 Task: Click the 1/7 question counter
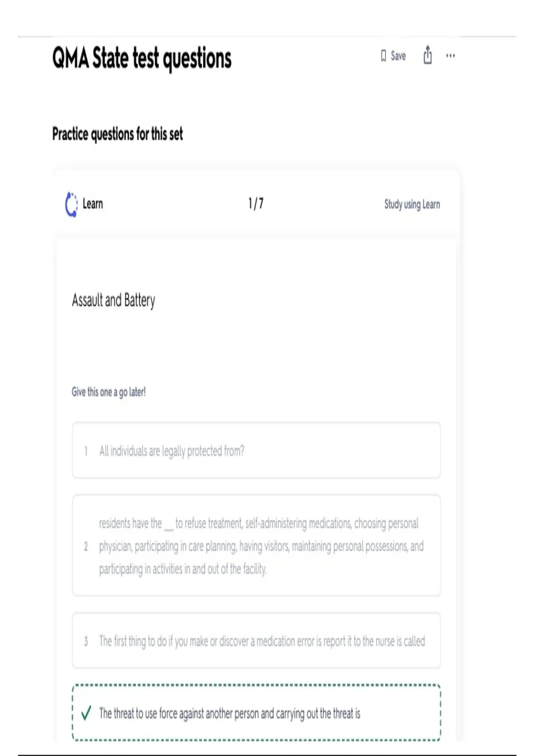click(x=256, y=204)
